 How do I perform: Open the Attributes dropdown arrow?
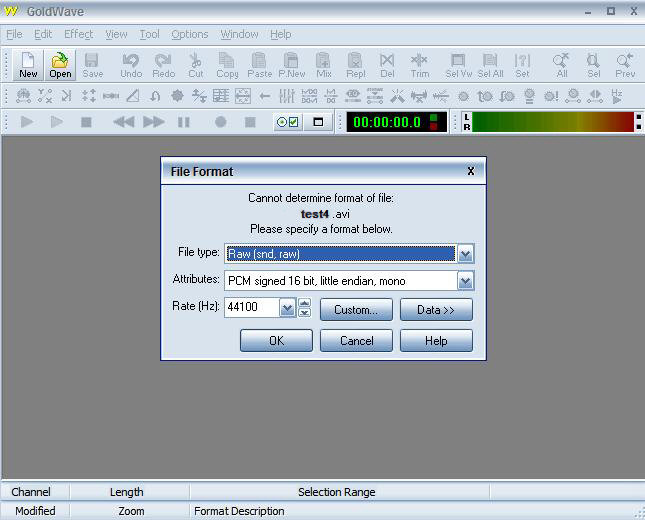coord(465,281)
